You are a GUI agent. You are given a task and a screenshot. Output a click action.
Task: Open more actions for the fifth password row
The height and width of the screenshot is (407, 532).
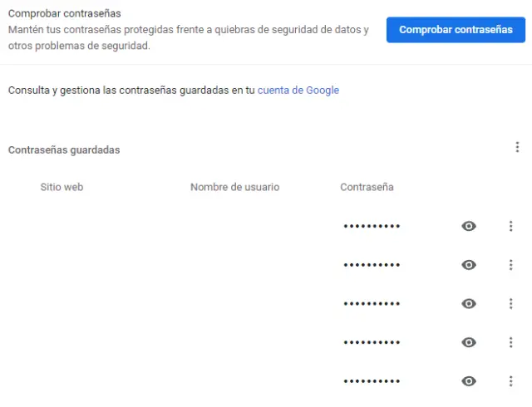coord(510,381)
